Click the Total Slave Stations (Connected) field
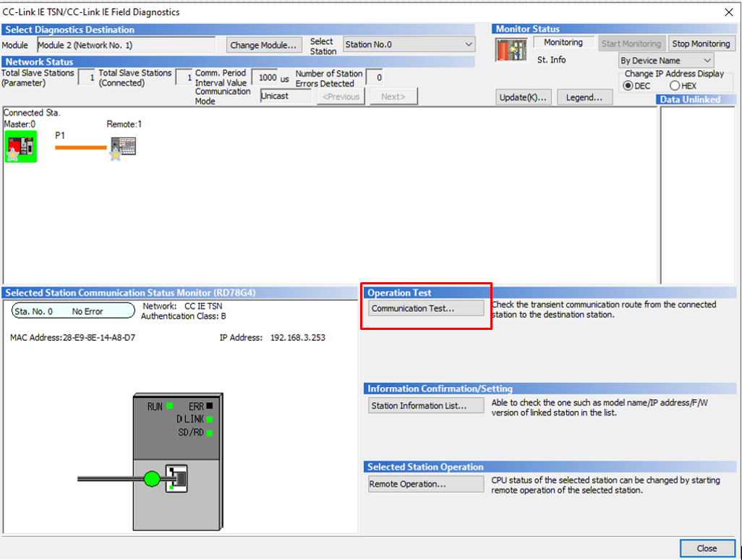The width and height of the screenshot is (742, 560). coord(184,77)
